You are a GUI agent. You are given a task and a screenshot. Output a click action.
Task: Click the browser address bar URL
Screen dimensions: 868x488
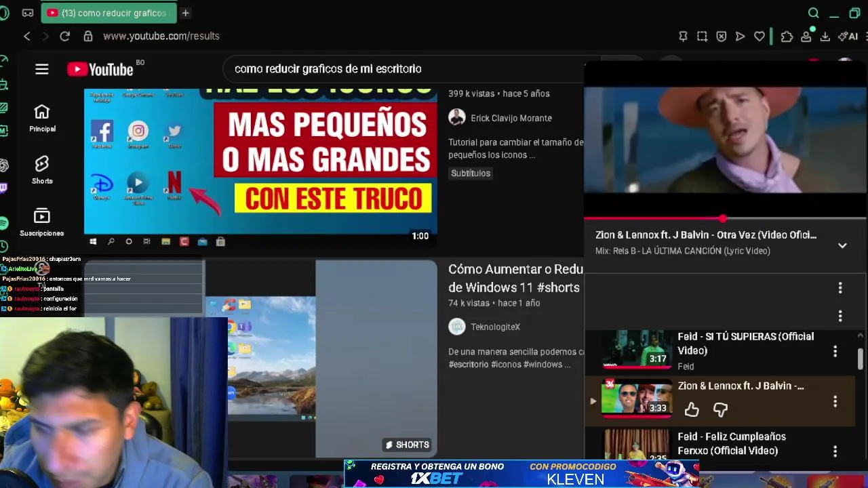click(x=161, y=36)
